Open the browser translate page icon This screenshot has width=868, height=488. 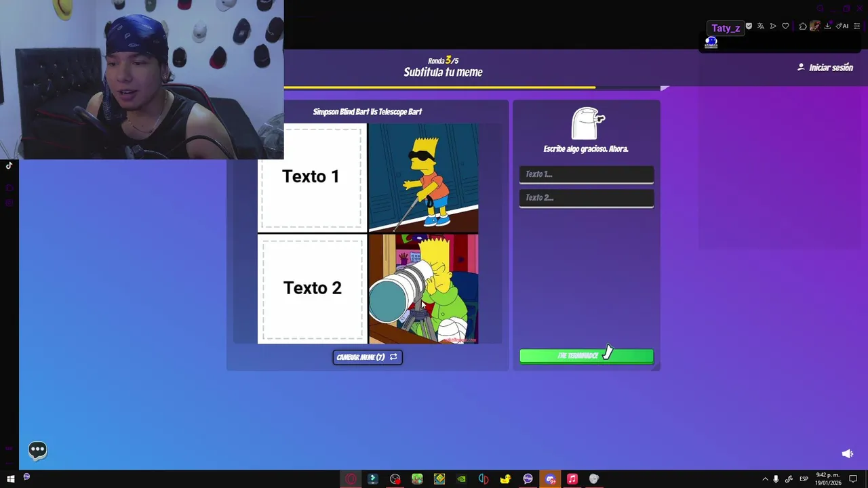761,26
